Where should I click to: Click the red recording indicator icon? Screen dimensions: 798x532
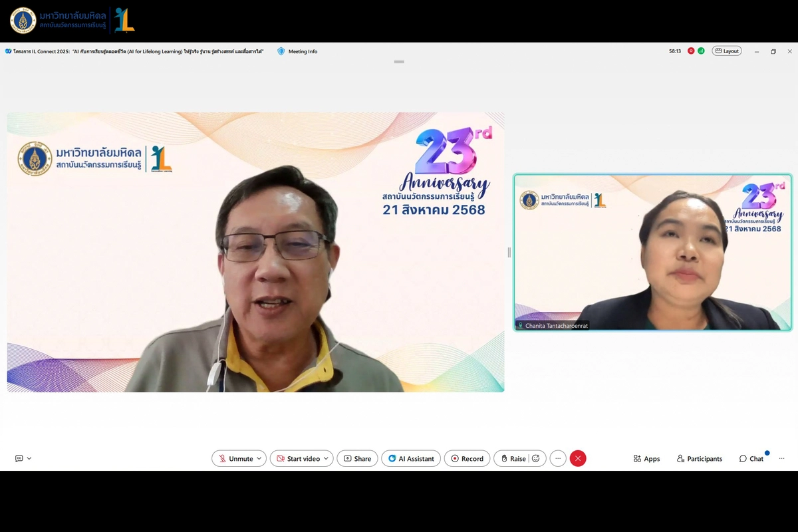point(691,51)
